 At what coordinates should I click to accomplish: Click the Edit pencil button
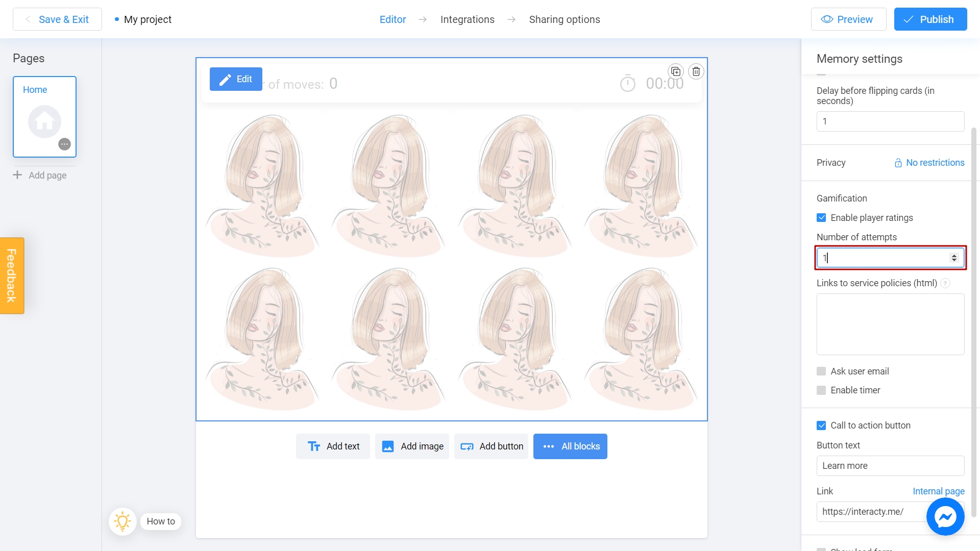[x=236, y=79]
